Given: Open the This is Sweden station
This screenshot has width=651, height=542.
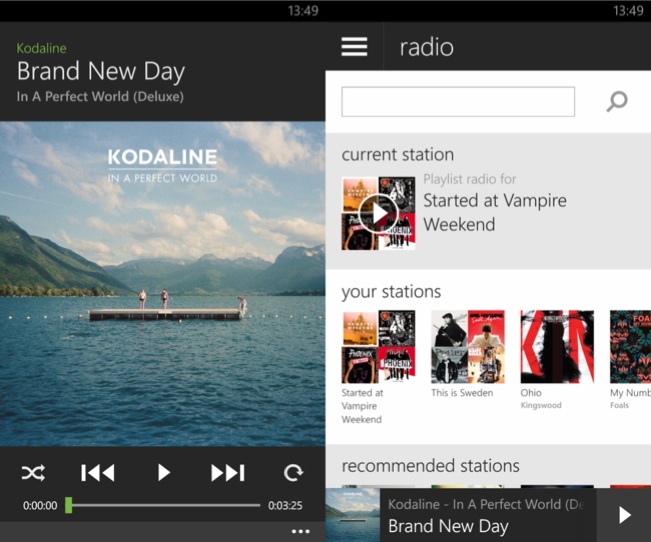Looking at the screenshot, I should pyautogui.click(x=467, y=354).
